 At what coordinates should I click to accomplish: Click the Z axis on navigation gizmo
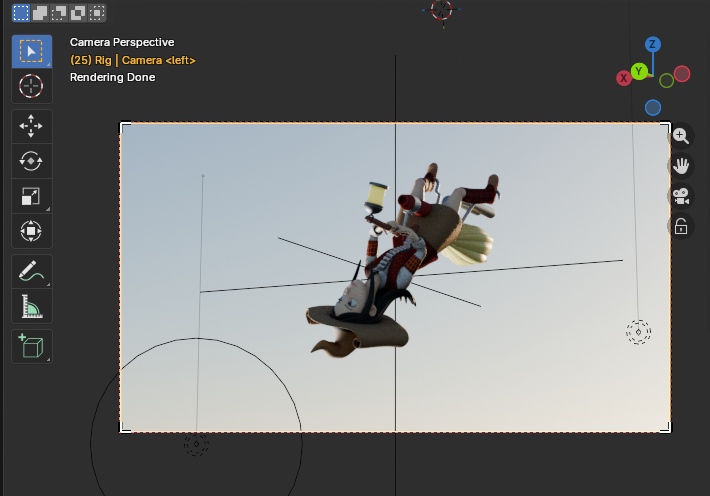pos(652,44)
